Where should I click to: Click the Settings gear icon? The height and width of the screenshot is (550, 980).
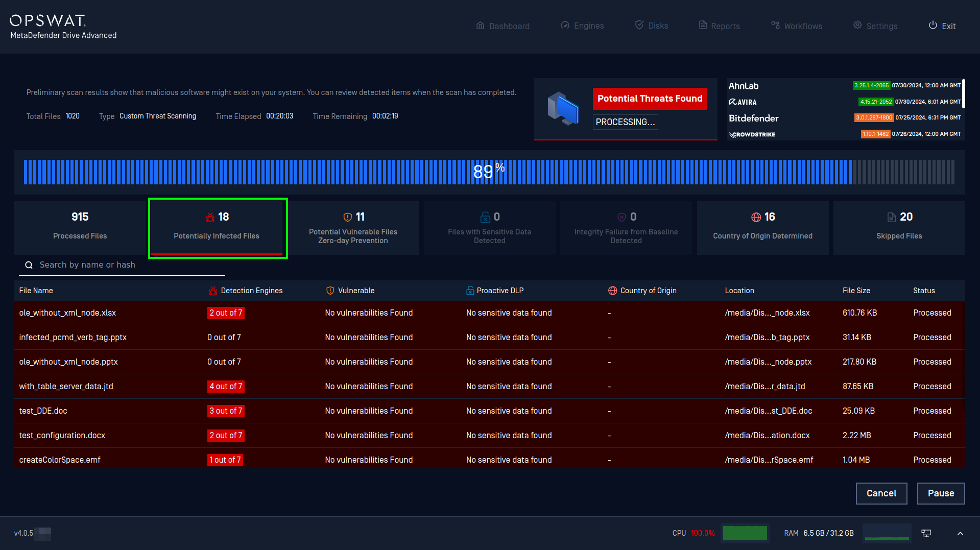[x=857, y=25]
